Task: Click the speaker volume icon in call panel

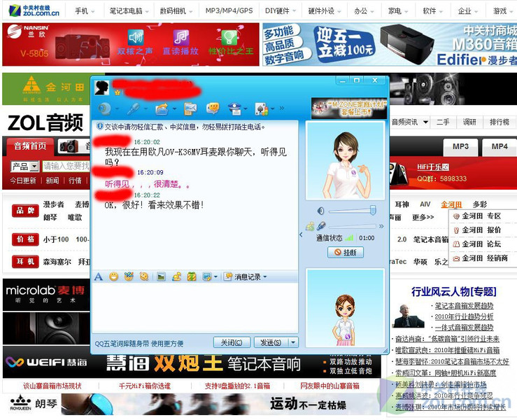Action: (x=320, y=211)
